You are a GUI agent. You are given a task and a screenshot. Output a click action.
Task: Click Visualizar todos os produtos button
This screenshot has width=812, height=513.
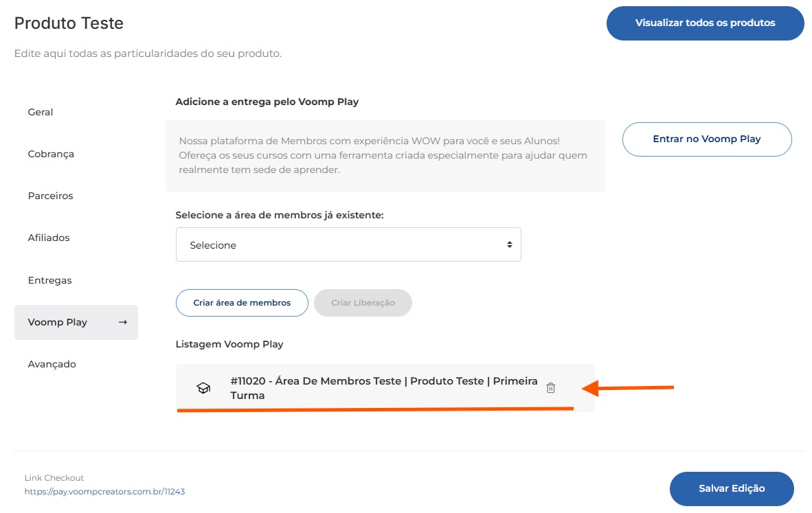[x=705, y=23]
